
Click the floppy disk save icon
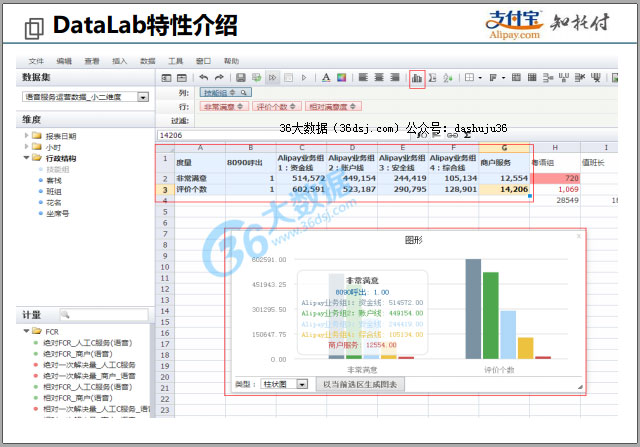click(241, 78)
